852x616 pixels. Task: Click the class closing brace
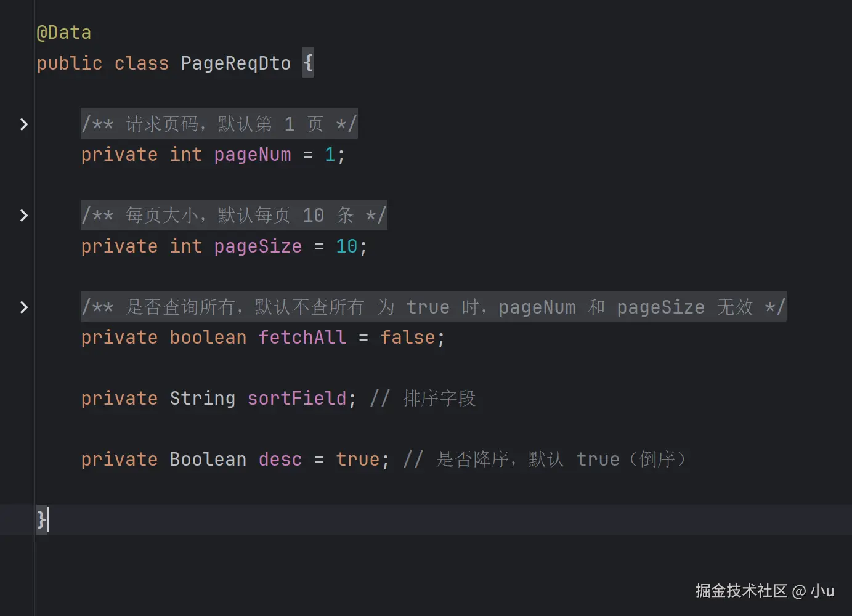pos(41,519)
